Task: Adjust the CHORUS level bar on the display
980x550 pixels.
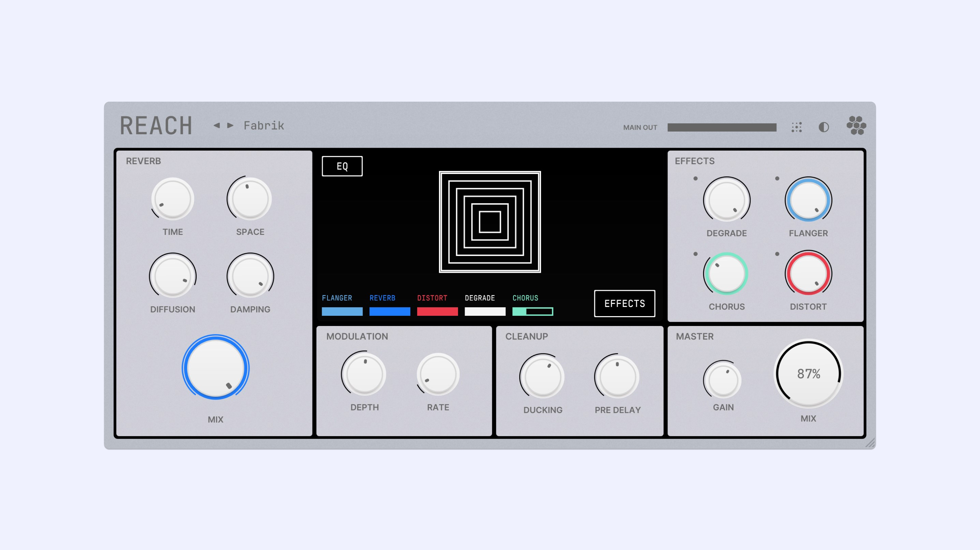Action: pos(532,311)
